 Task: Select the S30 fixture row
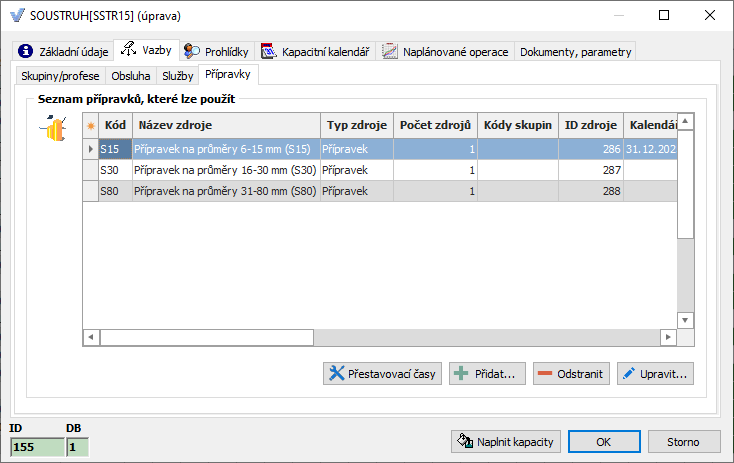[x=225, y=170]
